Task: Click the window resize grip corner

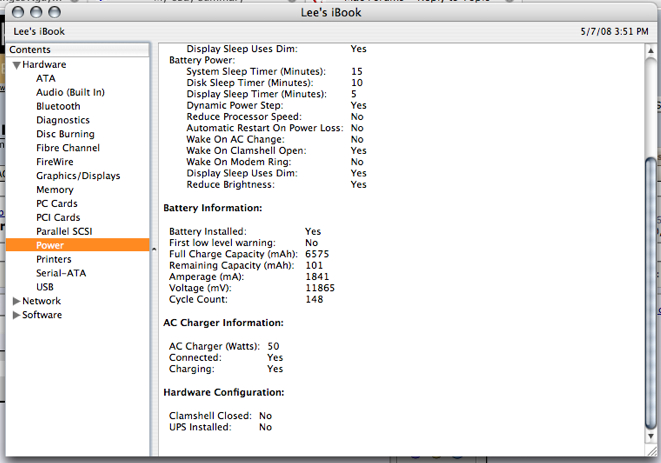Action: 652,451
